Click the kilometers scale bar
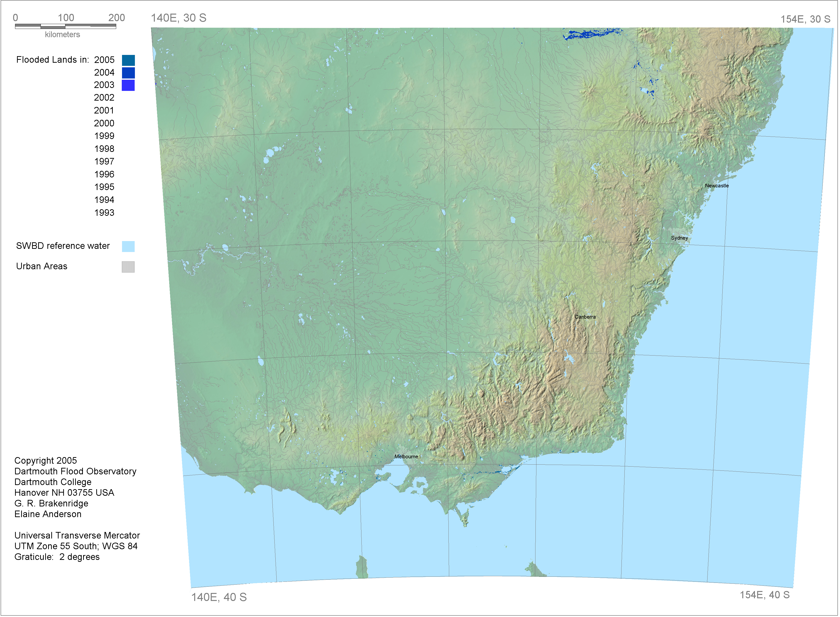Image resolution: width=840 pixels, height=617 pixels. click(65, 26)
